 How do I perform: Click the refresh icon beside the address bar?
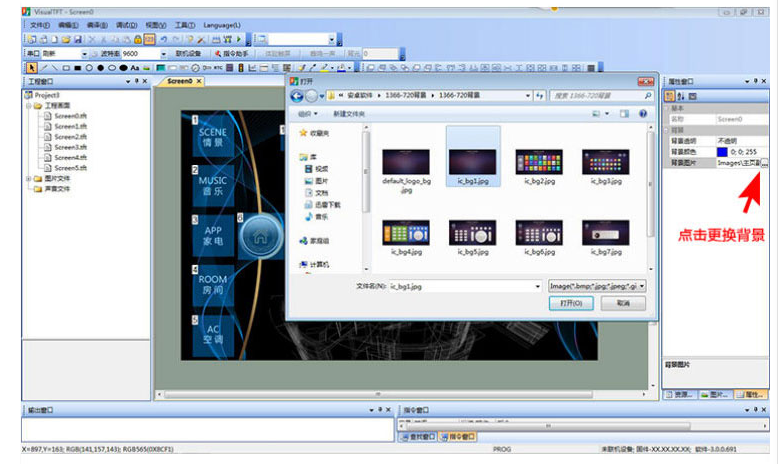pyautogui.click(x=540, y=96)
